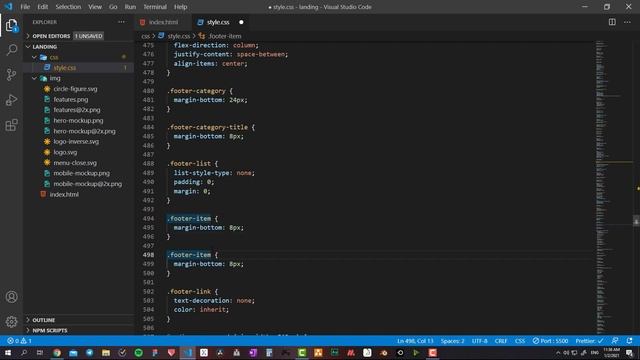Open Telegram from the taskbar
The width and height of the screenshot is (640, 360).
click(89, 353)
